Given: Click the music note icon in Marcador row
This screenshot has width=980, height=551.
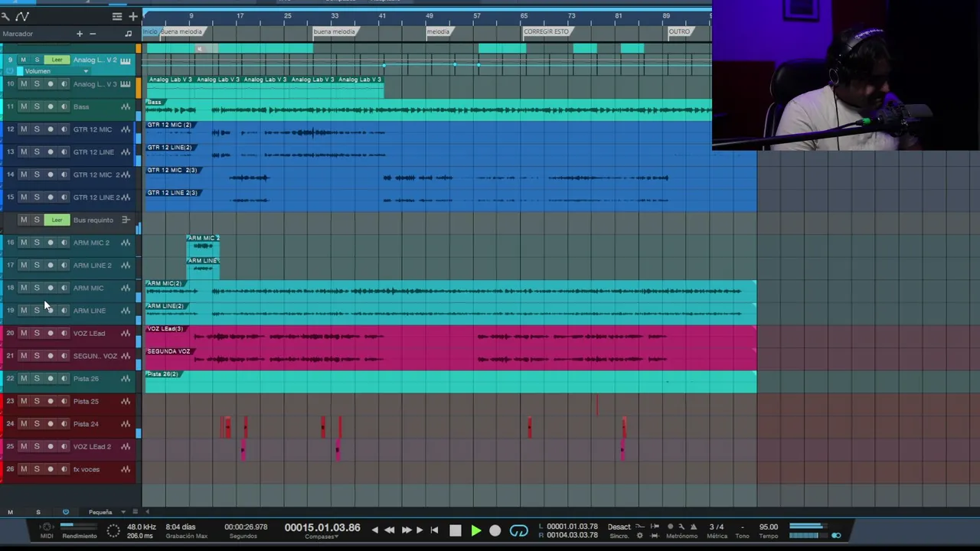Looking at the screenshot, I should (x=128, y=34).
